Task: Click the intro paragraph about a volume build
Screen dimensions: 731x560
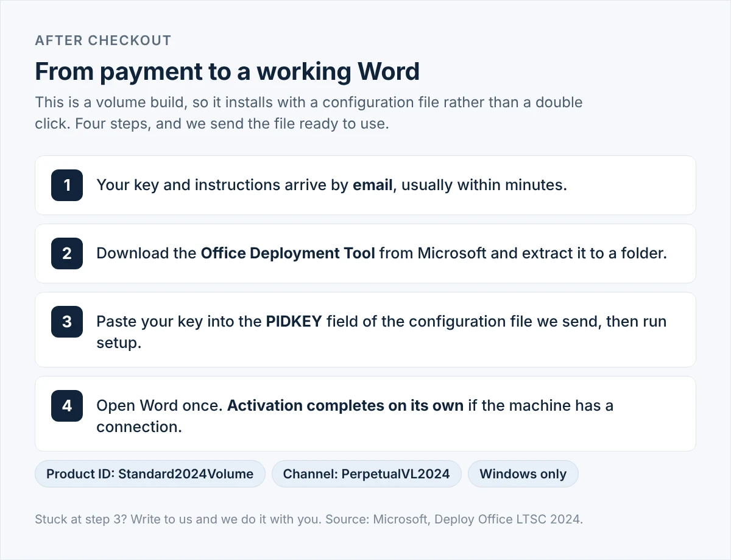Action: (309, 113)
